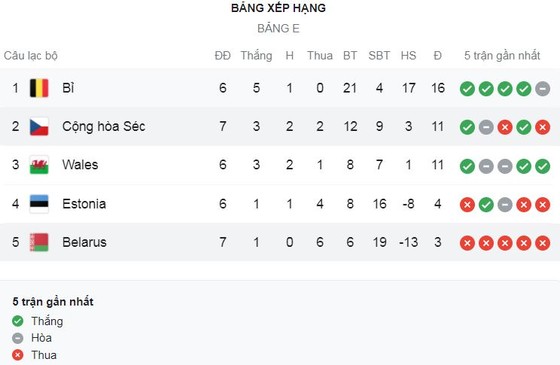Click the BẢNG E group label
The width and height of the screenshot is (560, 365).
coord(278,28)
